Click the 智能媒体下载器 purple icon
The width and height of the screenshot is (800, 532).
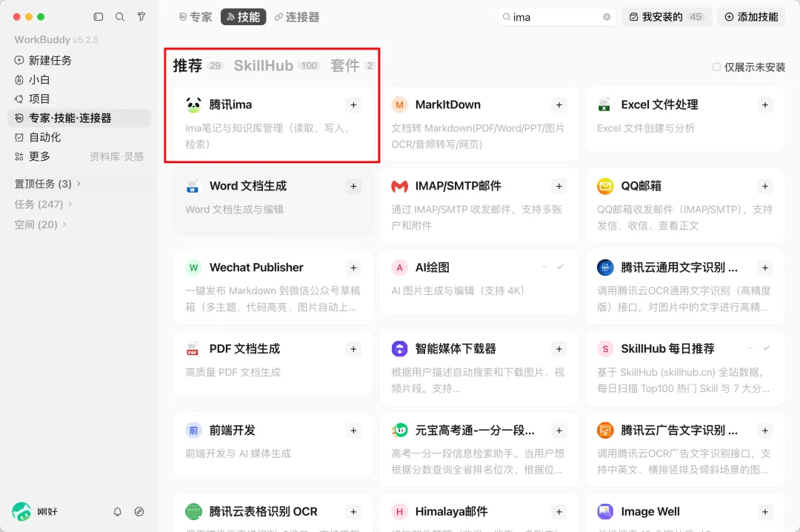(399, 349)
